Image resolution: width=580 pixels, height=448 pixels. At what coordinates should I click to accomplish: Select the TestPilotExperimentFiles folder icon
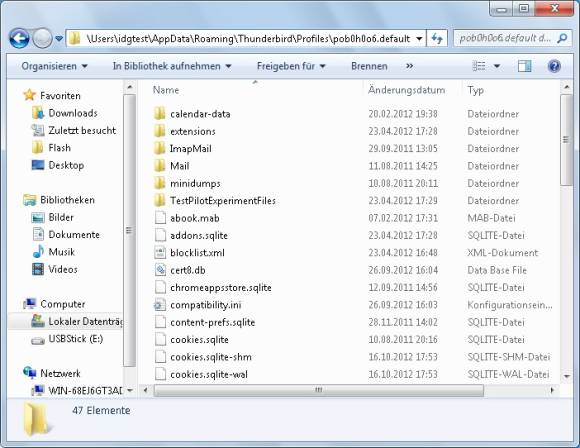(x=160, y=201)
